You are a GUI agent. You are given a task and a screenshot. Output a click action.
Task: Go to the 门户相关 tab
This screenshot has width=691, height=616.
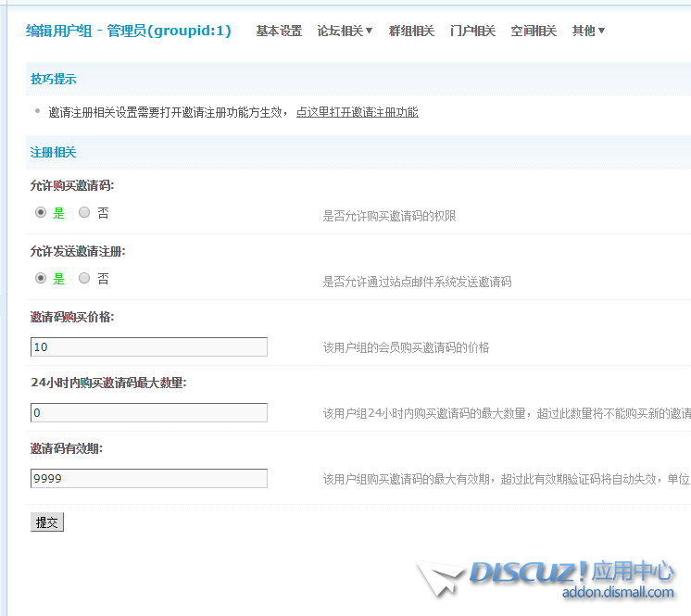click(472, 31)
